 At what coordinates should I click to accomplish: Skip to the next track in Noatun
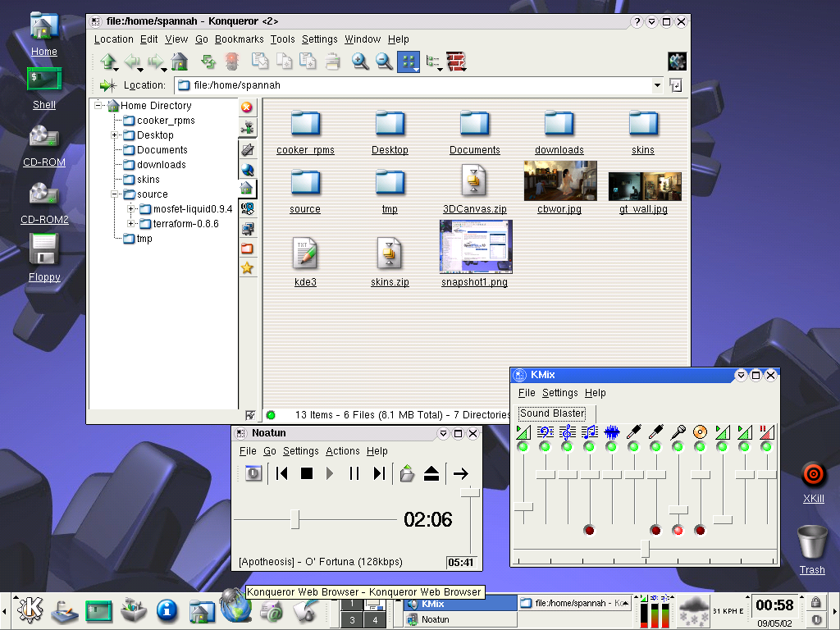(x=379, y=473)
